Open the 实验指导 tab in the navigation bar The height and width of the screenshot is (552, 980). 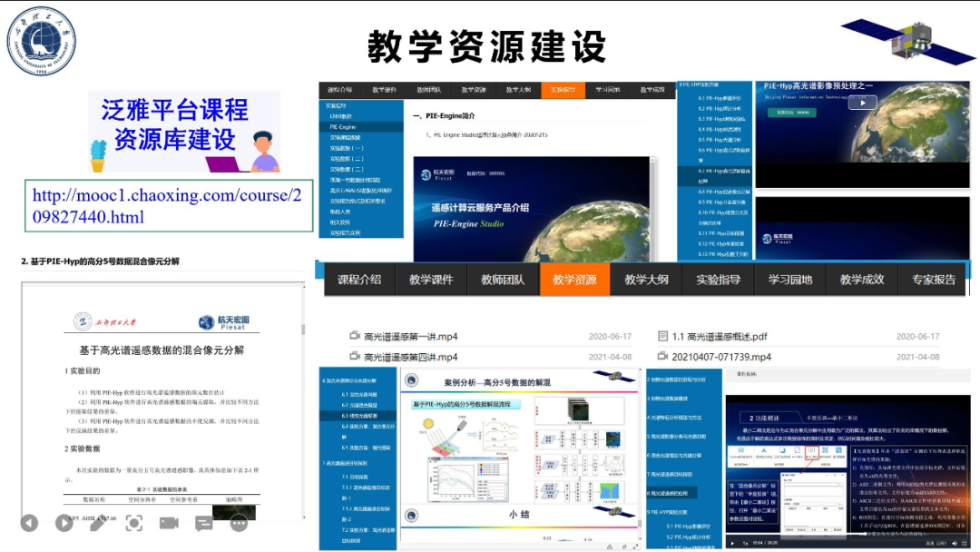point(716,281)
